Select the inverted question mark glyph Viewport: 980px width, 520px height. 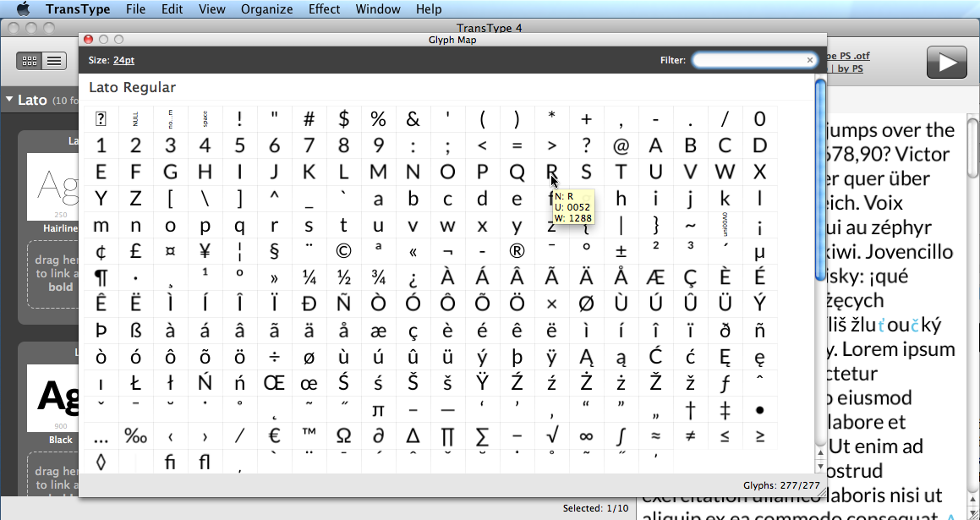413,277
